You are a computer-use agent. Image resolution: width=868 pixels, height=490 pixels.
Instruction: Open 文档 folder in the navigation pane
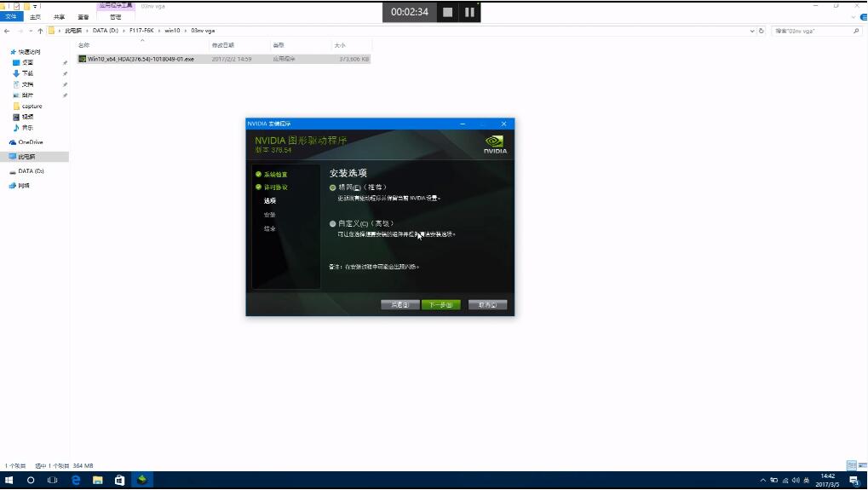(27, 84)
